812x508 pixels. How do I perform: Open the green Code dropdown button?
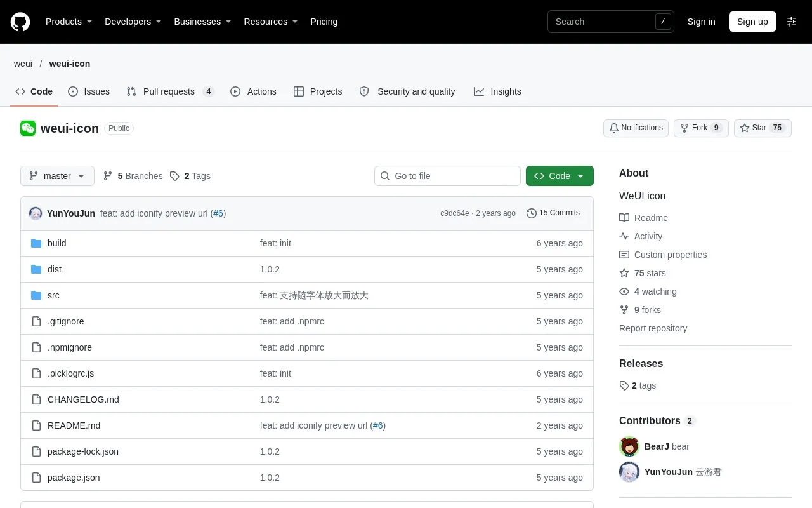point(560,176)
